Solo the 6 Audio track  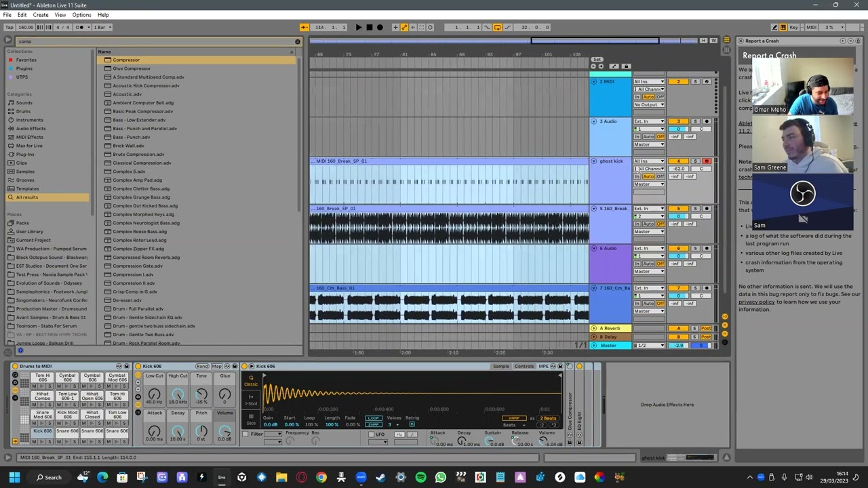[695, 249]
